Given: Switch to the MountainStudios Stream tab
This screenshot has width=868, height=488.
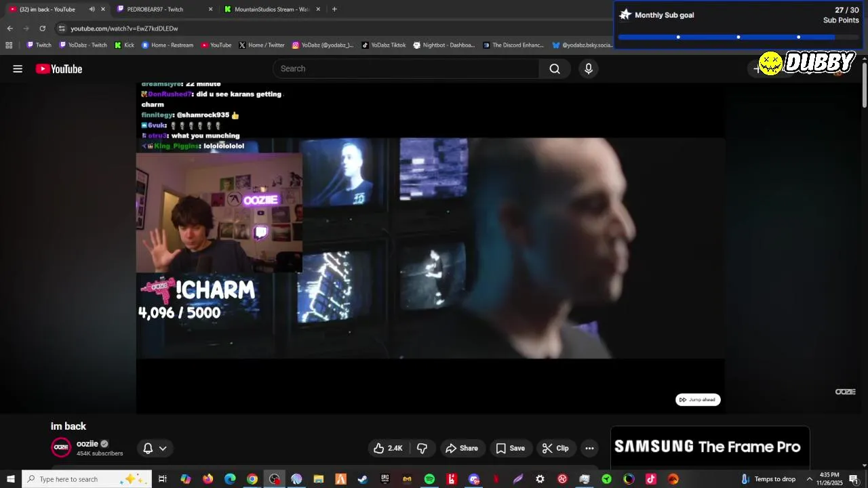Looking at the screenshot, I should (271, 9).
